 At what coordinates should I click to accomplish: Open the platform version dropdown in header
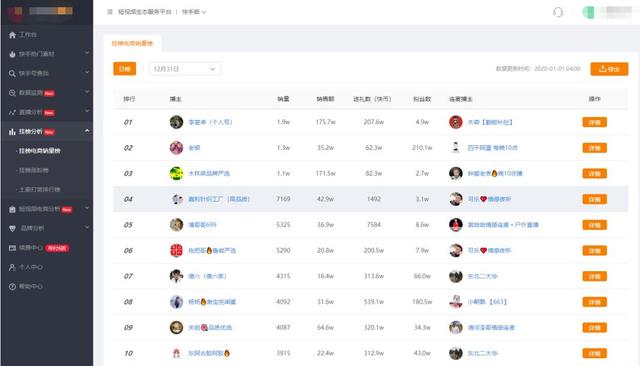[x=194, y=12]
